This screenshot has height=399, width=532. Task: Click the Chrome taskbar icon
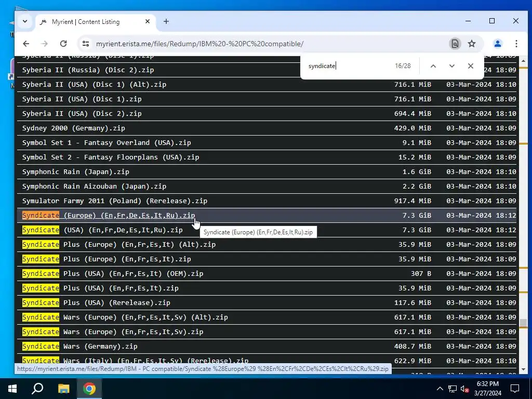(x=89, y=389)
